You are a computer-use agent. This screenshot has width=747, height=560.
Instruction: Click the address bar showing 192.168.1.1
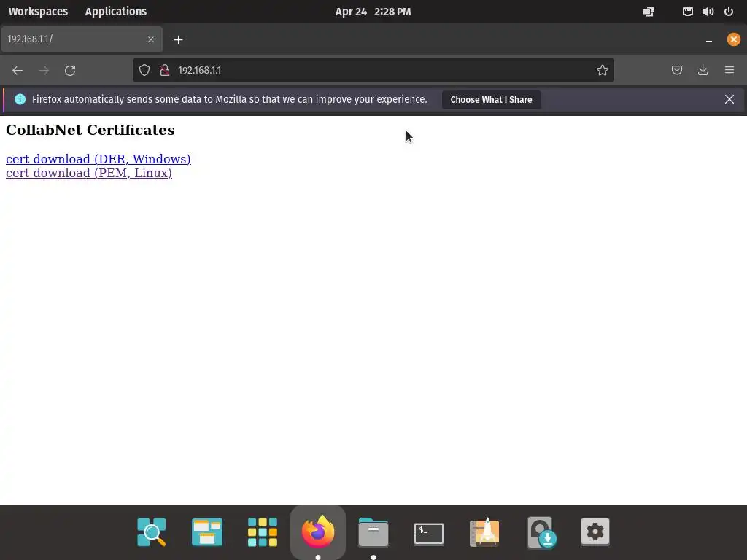373,71
